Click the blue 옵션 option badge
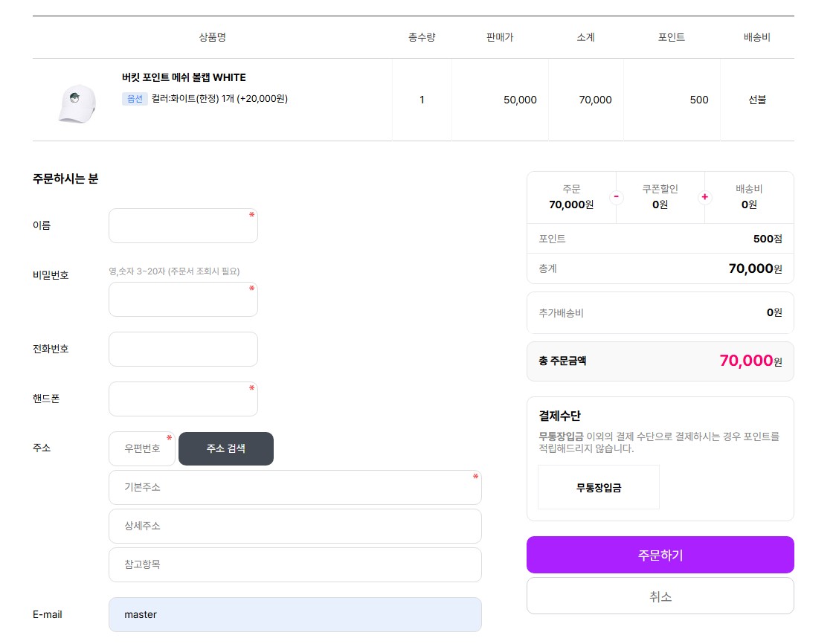The height and width of the screenshot is (644, 836). click(135, 99)
